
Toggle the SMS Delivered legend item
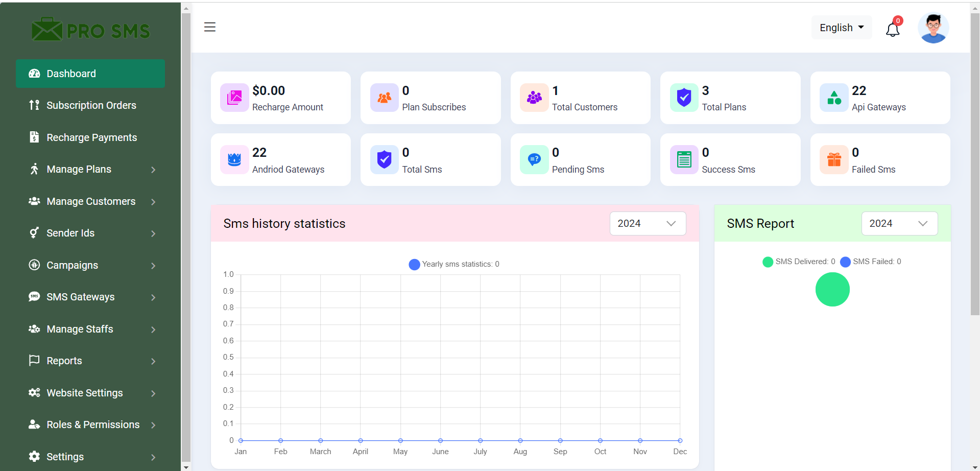(x=799, y=262)
